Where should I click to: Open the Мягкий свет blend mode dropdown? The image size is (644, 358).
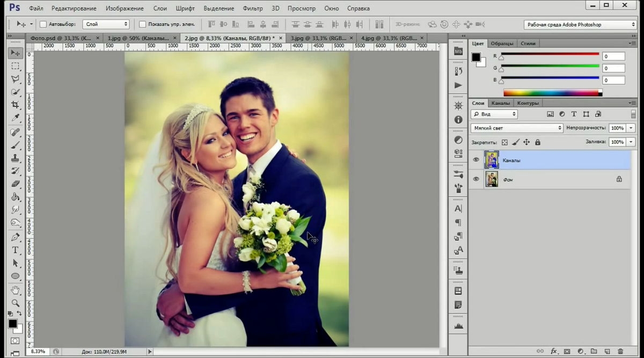(x=517, y=128)
